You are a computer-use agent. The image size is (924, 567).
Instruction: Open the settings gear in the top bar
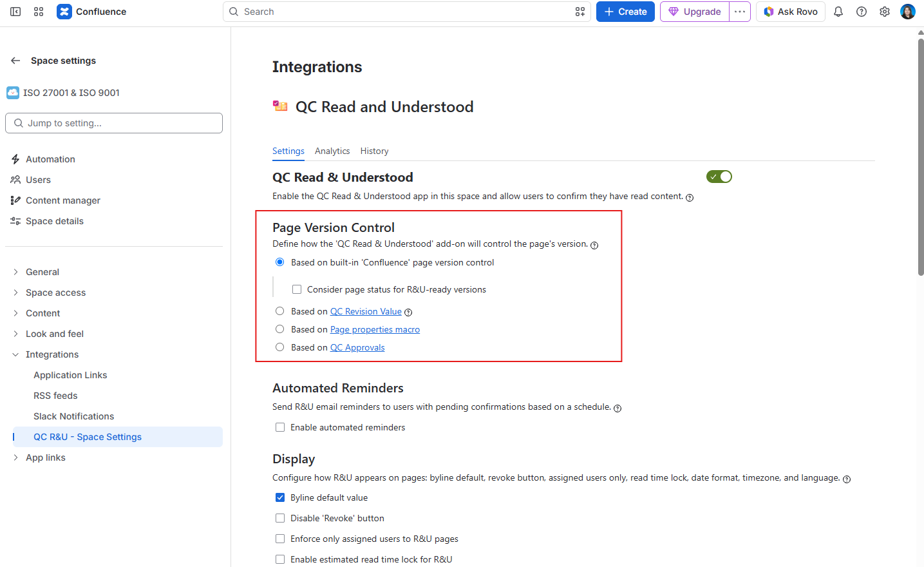pyautogui.click(x=885, y=12)
